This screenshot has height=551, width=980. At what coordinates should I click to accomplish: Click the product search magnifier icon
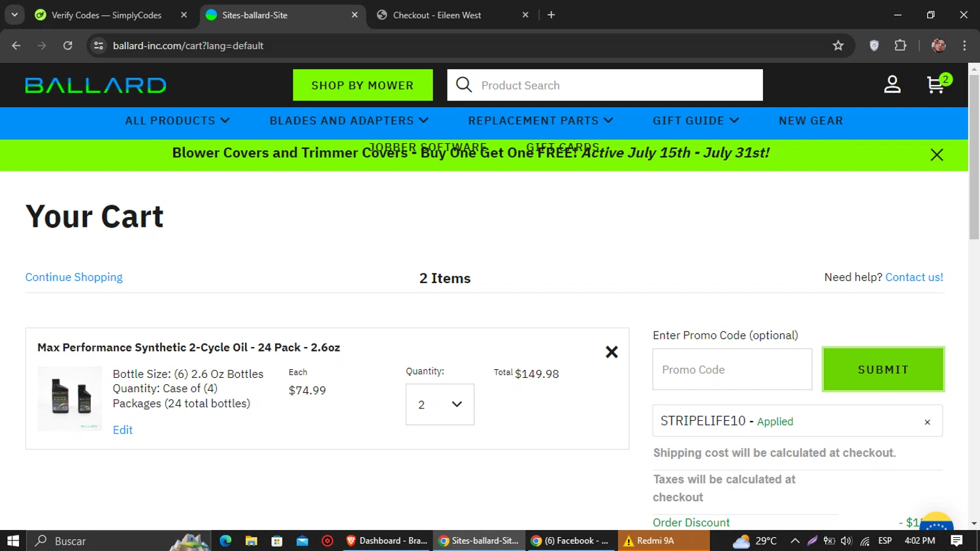click(x=464, y=85)
